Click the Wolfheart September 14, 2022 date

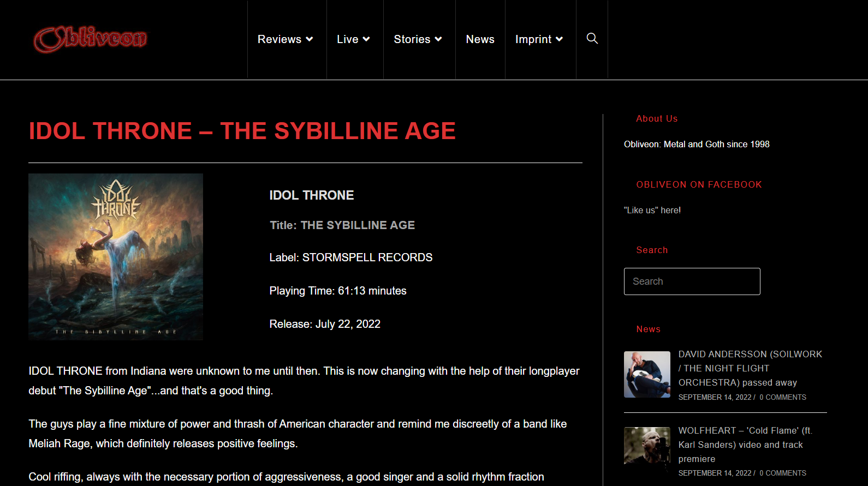tap(715, 473)
